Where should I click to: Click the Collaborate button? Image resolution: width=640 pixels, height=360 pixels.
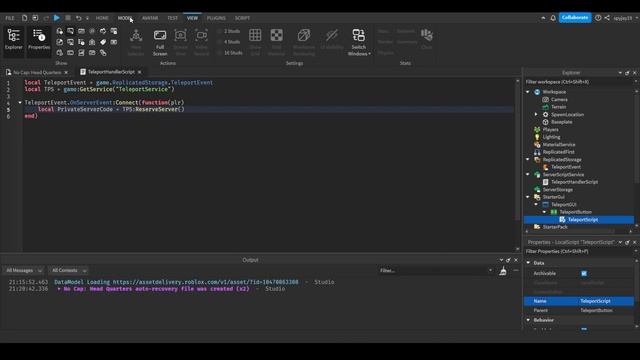tap(575, 18)
